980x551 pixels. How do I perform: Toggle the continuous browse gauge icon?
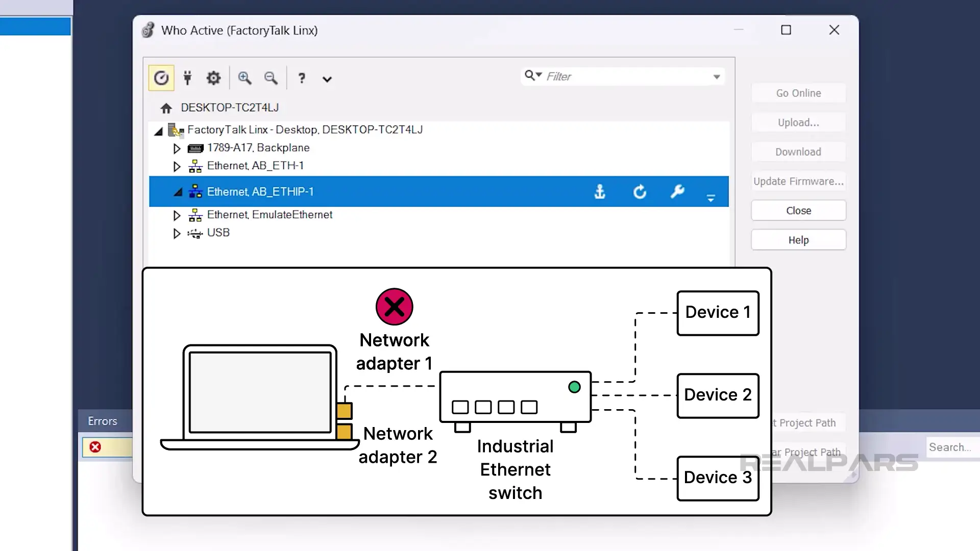pyautogui.click(x=161, y=78)
